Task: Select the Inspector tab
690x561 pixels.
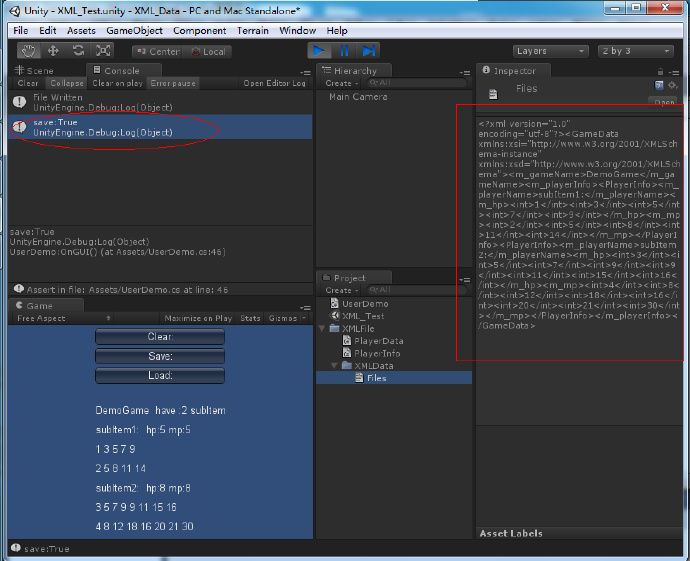Action: [513, 70]
